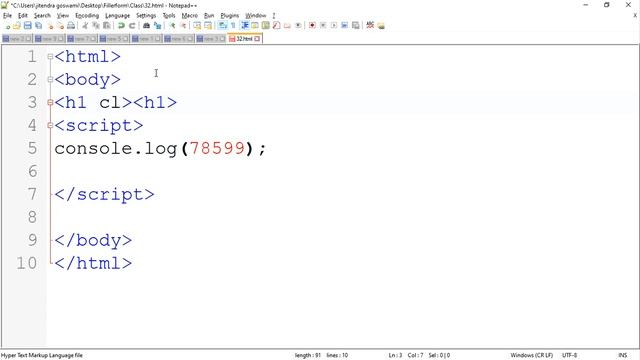The width and height of the screenshot is (640, 360).
Task: Open the Search menu
Action: coord(42,16)
